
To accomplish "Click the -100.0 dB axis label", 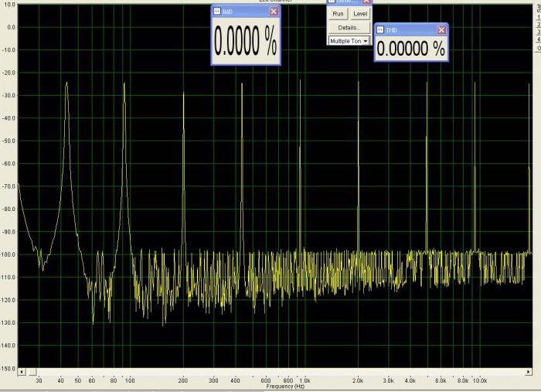I will (9, 254).
